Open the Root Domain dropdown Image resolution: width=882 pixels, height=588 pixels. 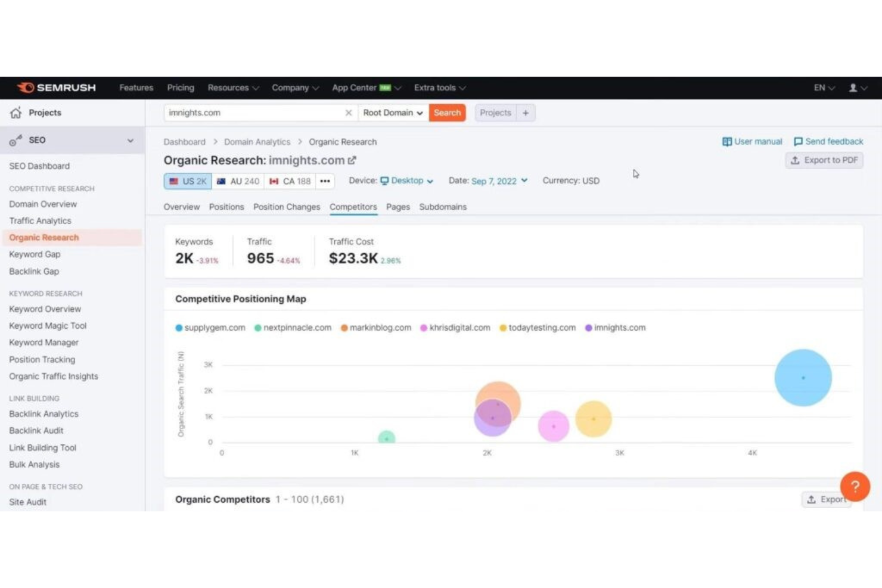point(393,113)
